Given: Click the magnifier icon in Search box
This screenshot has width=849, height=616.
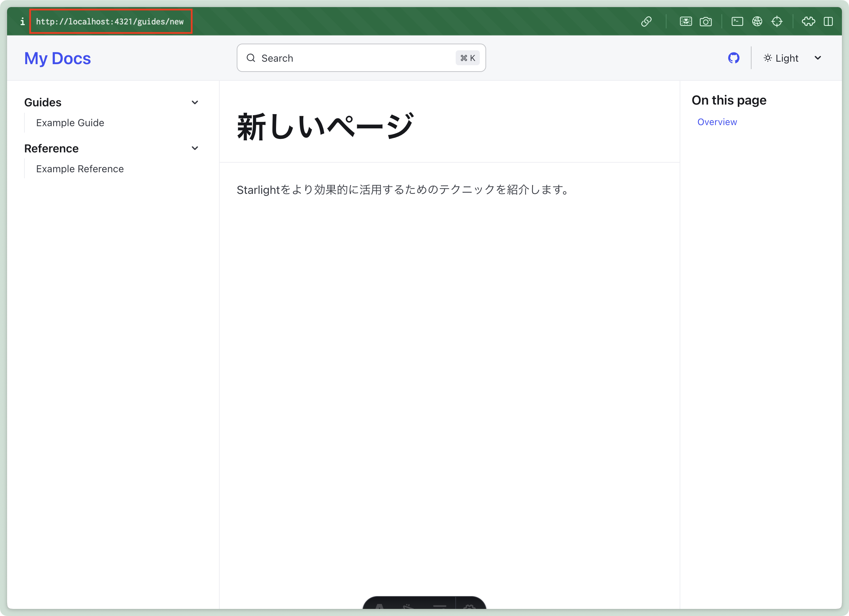Looking at the screenshot, I should tap(251, 58).
